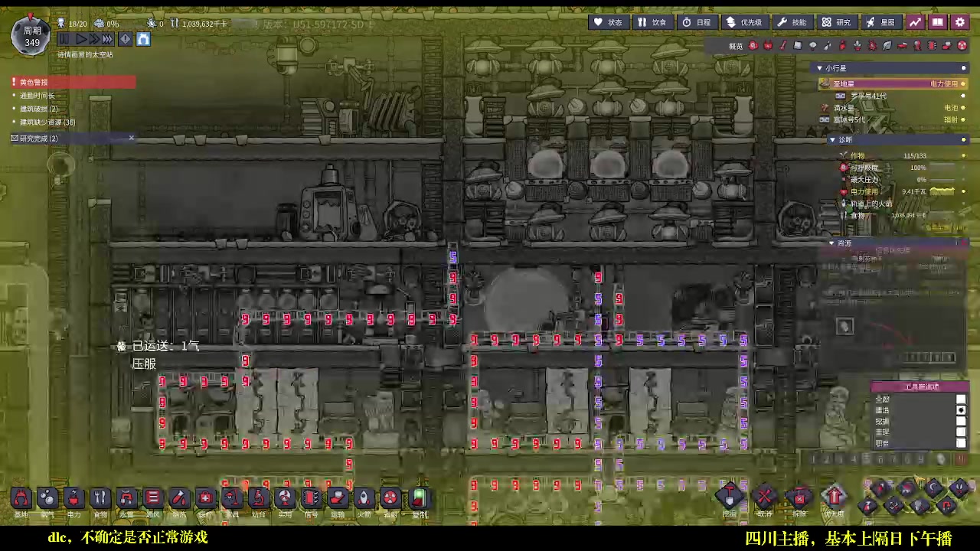Open the 星图 starmap tab
The height and width of the screenshot is (551, 980).
tap(881, 22)
